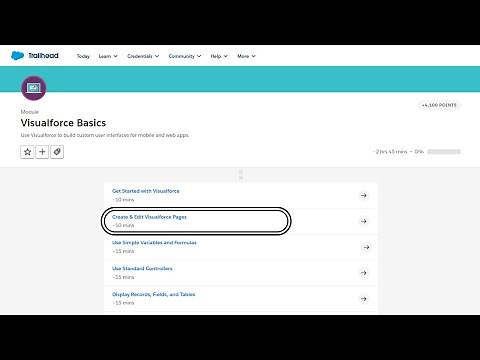
Task: Click the +4,100 POINTS badge
Action: coord(439,105)
